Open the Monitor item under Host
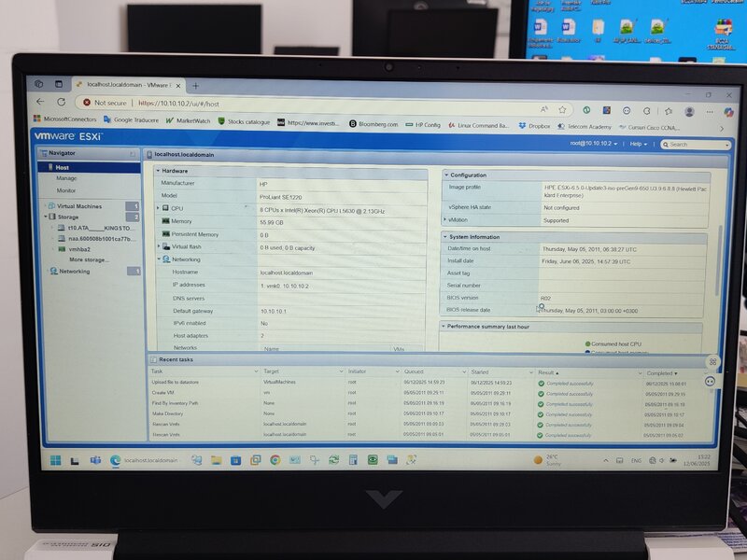 pyautogui.click(x=65, y=190)
